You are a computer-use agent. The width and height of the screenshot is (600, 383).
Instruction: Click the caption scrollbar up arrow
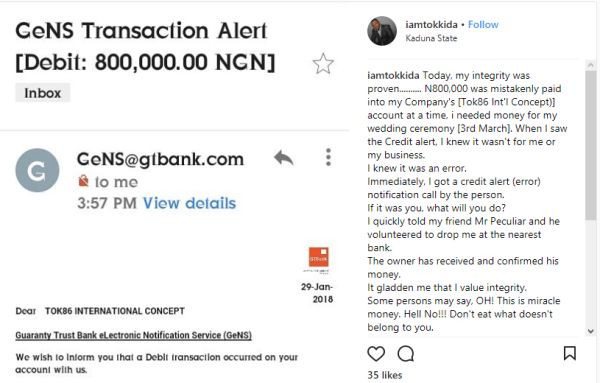tap(591, 65)
